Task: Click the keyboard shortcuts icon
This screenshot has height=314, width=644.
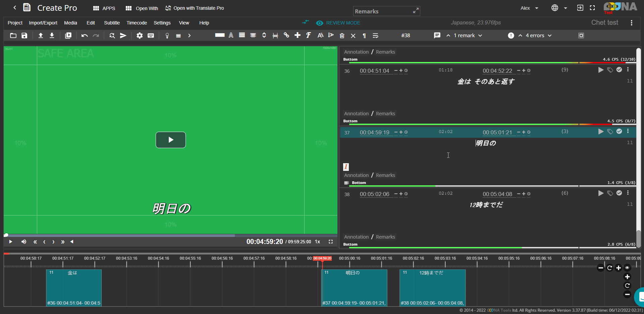Action: (151, 36)
